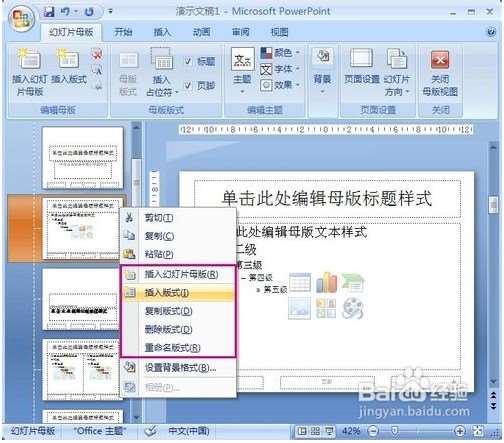Click the zoom in plus icon

click(460, 431)
